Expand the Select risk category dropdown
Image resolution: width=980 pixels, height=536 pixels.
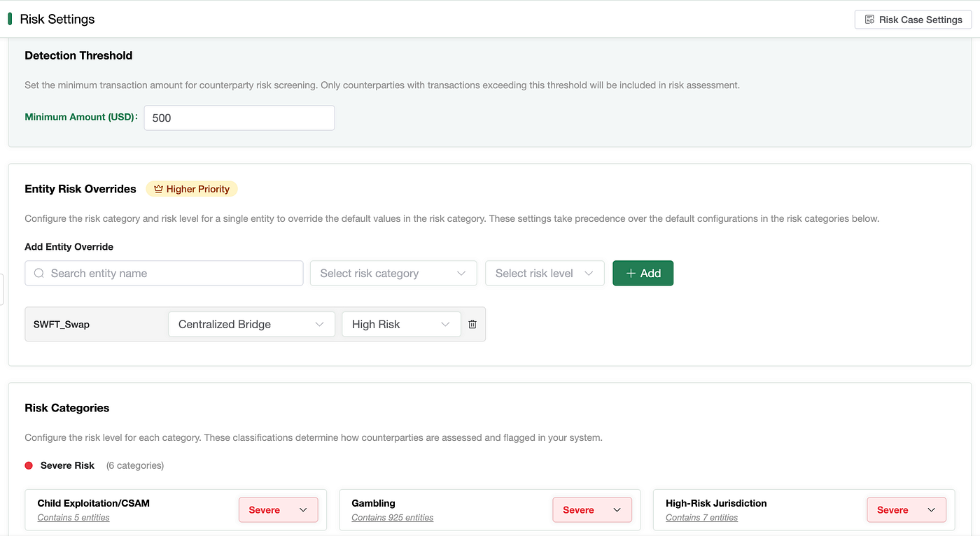click(393, 274)
